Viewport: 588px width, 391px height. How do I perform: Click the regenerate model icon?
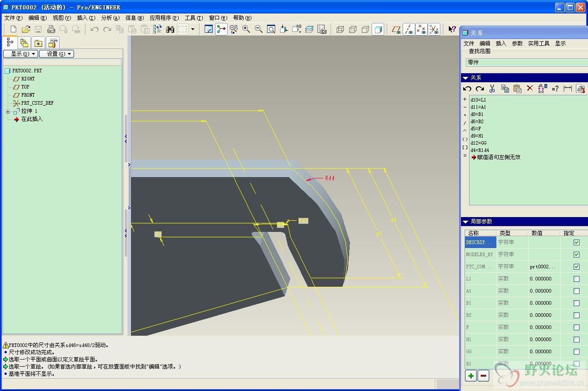coord(158,29)
